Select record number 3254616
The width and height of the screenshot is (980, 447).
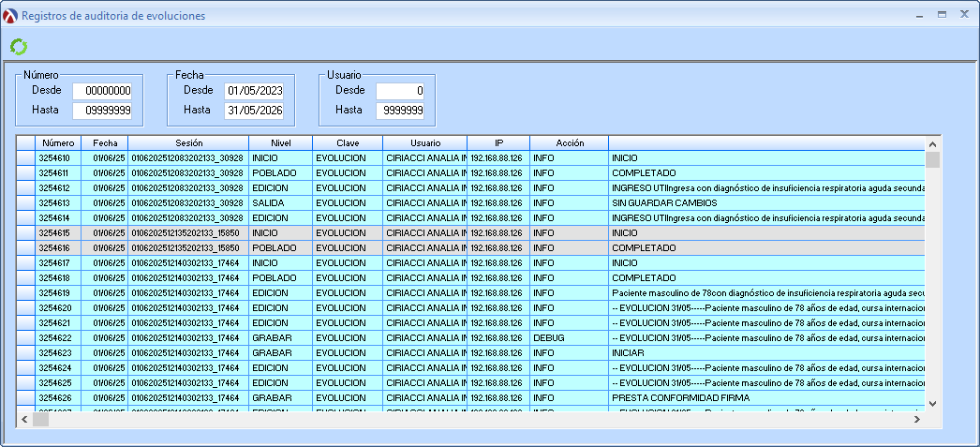(470, 248)
